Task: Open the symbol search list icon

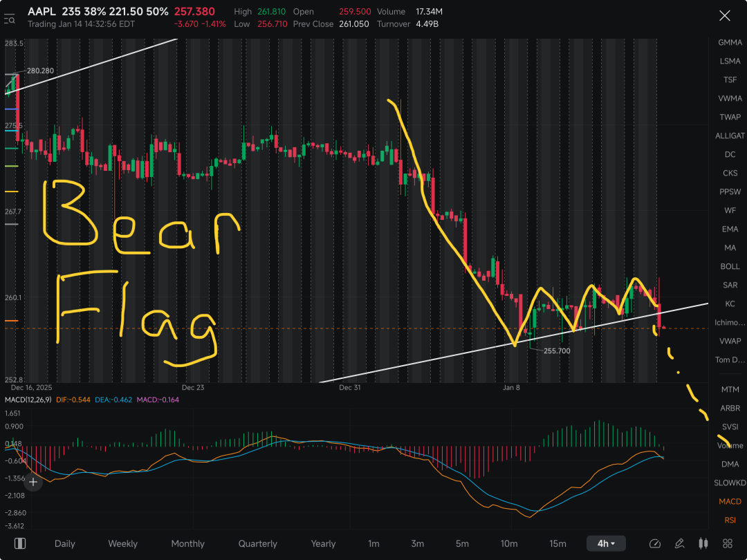Action: pos(9,19)
